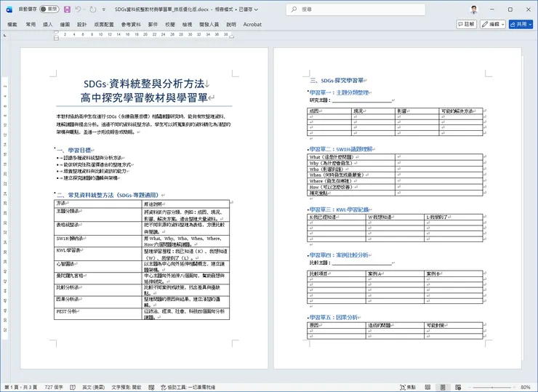Click the Word app icon in title bar
Image resolution: width=538 pixels, height=392 pixels.
[x=9, y=9]
